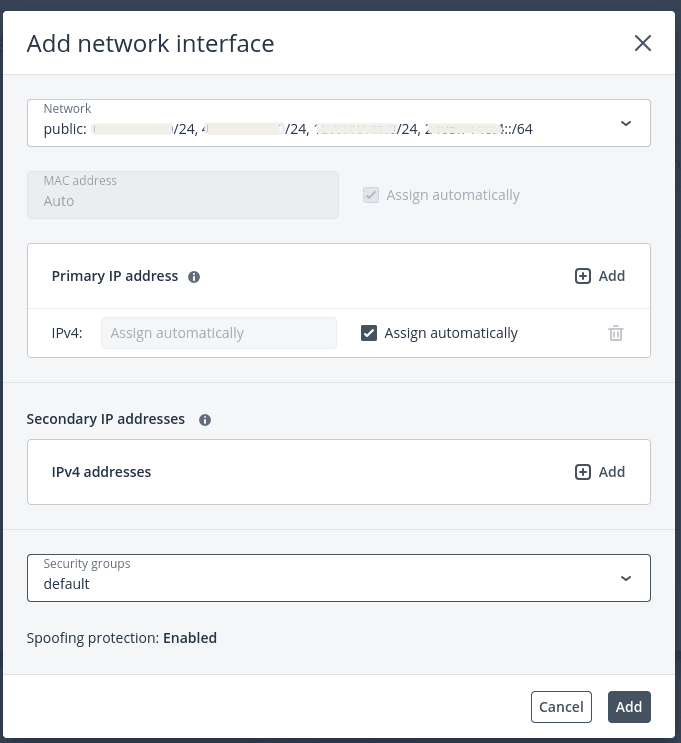Click Add label in Primary IP address
Viewport: 681px width, 743px height.
click(611, 276)
